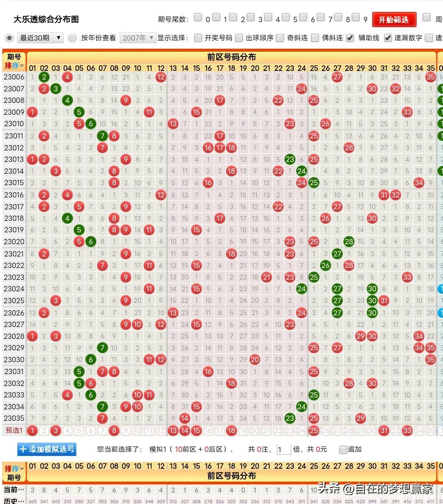Click the red 开始筛选 button
The height and width of the screenshot is (504, 443).
pyautogui.click(x=394, y=20)
